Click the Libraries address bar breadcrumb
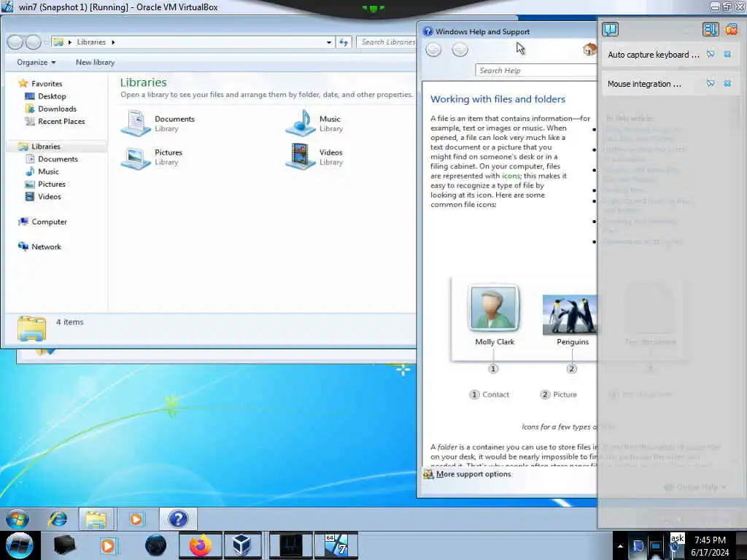This screenshot has height=560, width=747. pos(91,42)
